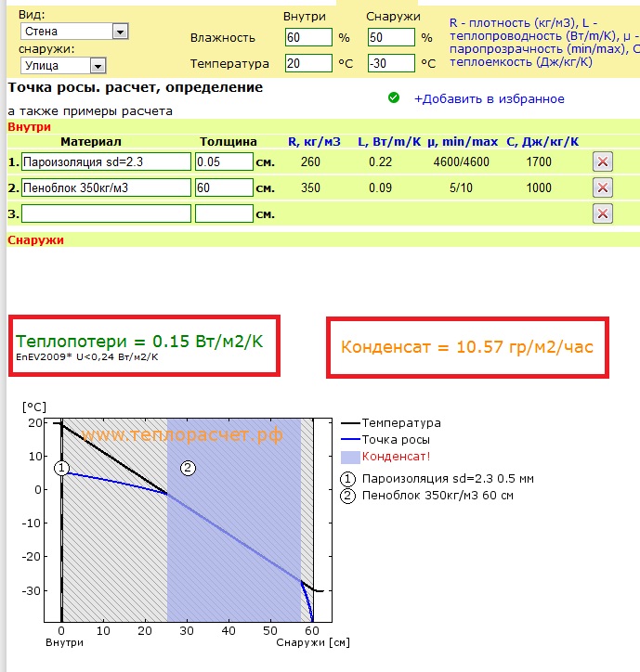The height and width of the screenshot is (672, 640).
Task: Click the Теплопотери = 0.15 Вт/м2/К result
Action: [139, 342]
